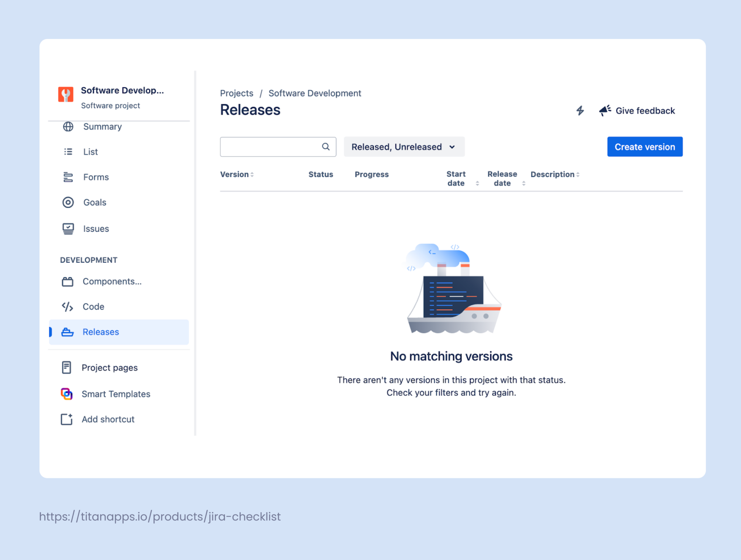The width and height of the screenshot is (741, 560).
Task: Open Projects from the breadcrumb
Action: click(236, 93)
